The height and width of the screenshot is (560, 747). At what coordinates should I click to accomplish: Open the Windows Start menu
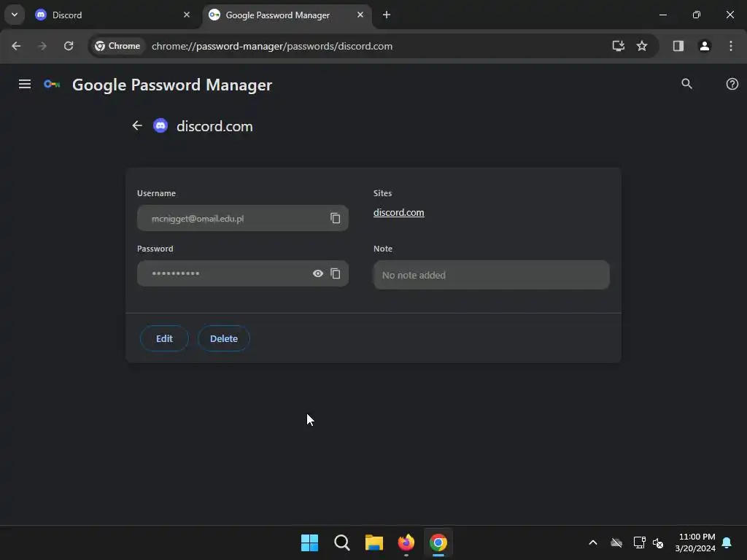309,542
